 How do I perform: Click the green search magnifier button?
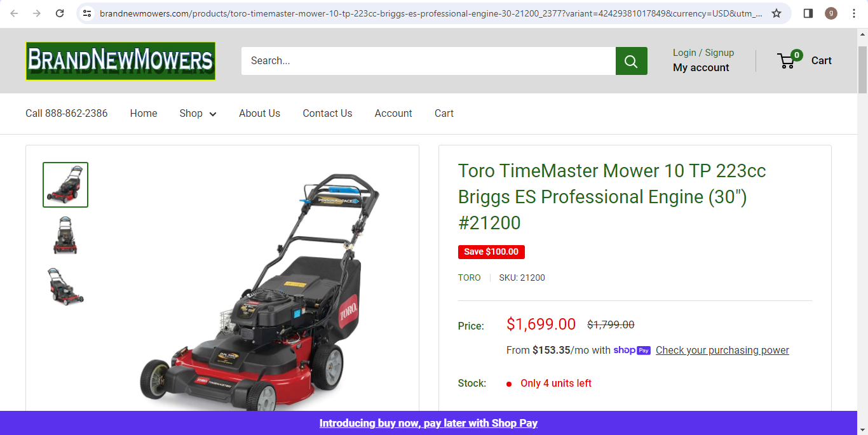[x=631, y=61]
